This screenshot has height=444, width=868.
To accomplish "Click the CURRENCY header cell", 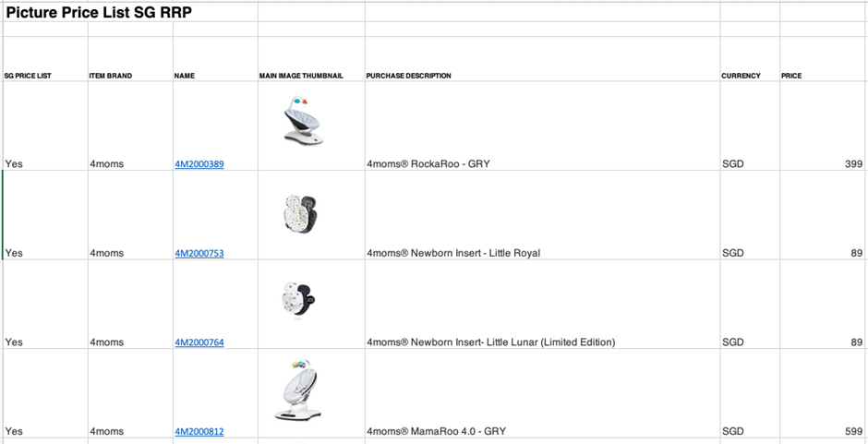I will (750, 59).
